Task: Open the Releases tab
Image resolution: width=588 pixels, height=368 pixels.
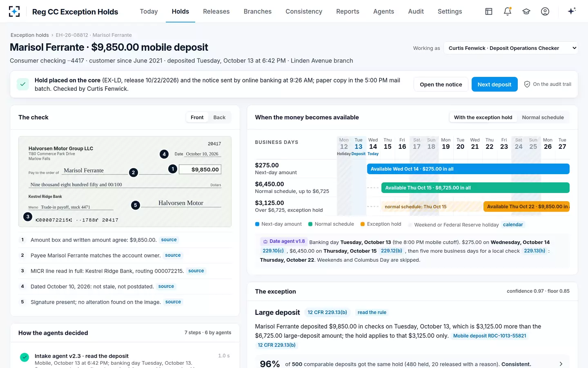Action: point(216,11)
